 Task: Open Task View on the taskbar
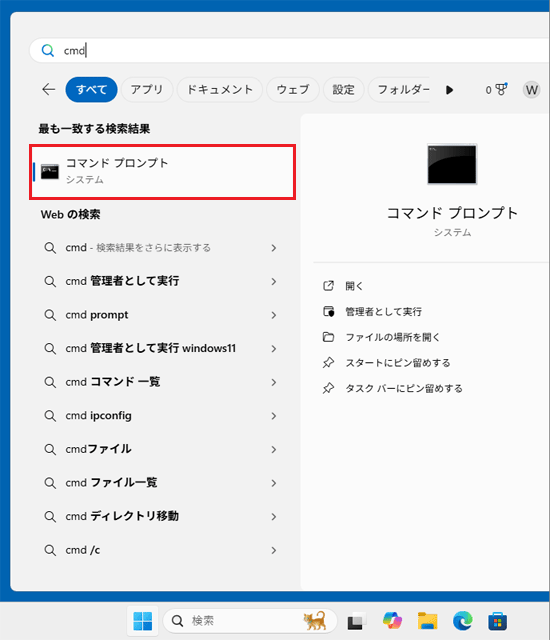[355, 621]
